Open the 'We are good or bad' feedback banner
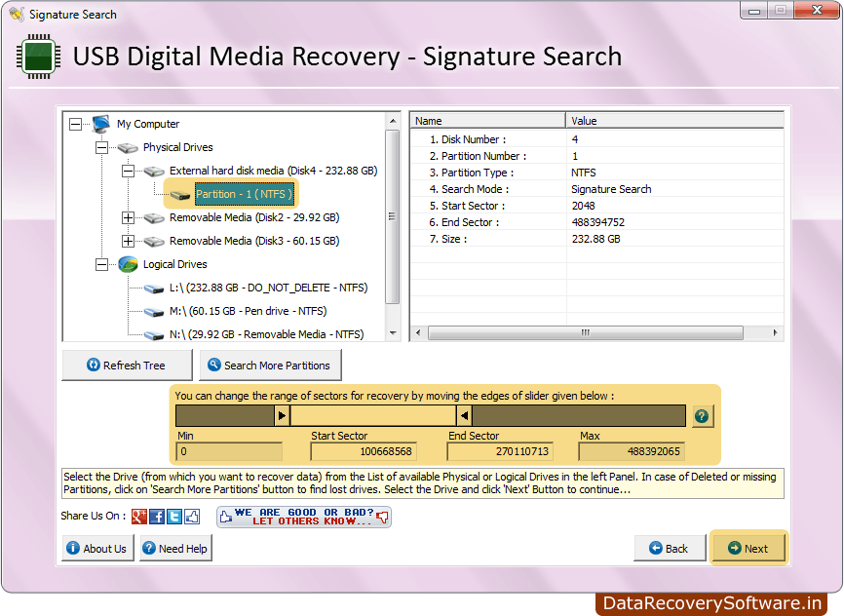The height and width of the screenshot is (616, 844). click(304, 517)
